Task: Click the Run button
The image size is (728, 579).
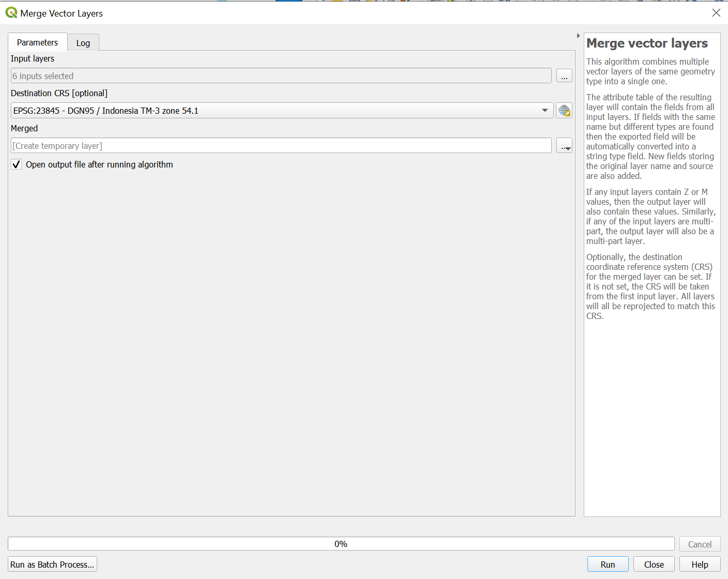Action: 608,565
